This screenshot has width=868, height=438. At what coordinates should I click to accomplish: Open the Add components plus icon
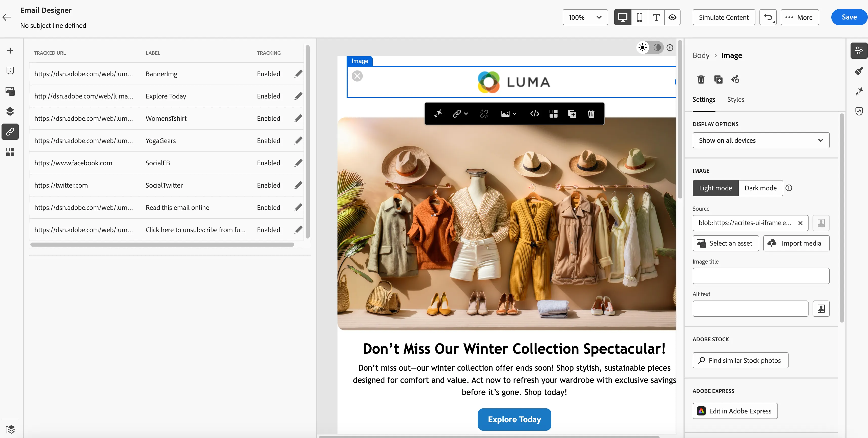tap(10, 51)
